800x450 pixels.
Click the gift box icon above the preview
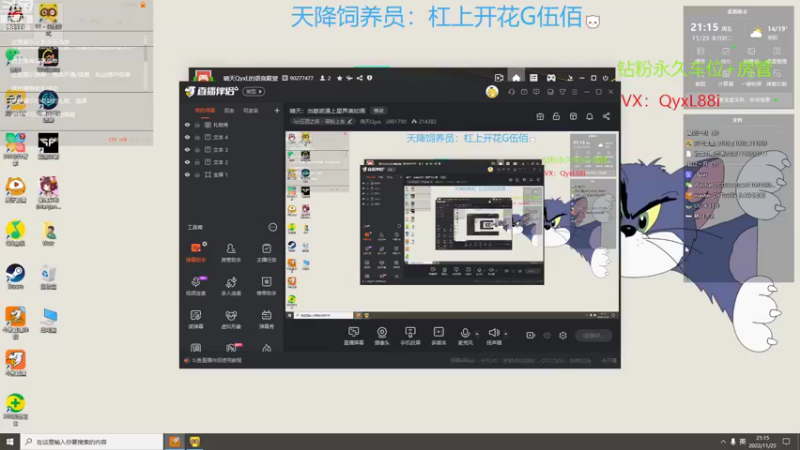coord(540,116)
